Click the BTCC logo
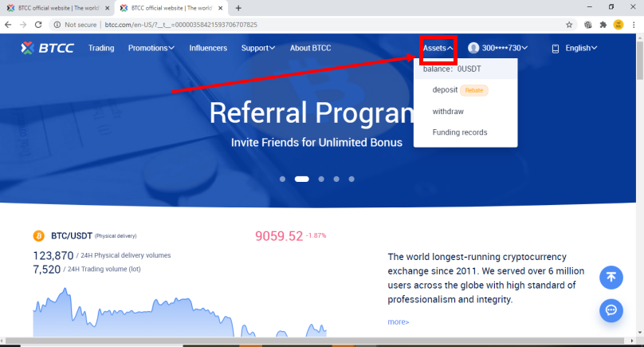Screen dimensions: 644x347 47,48
